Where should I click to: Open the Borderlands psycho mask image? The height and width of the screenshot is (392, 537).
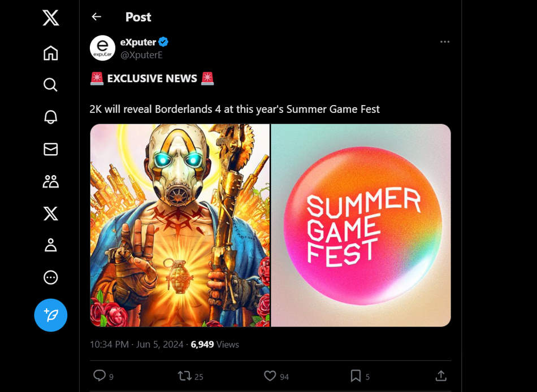pyautogui.click(x=180, y=225)
